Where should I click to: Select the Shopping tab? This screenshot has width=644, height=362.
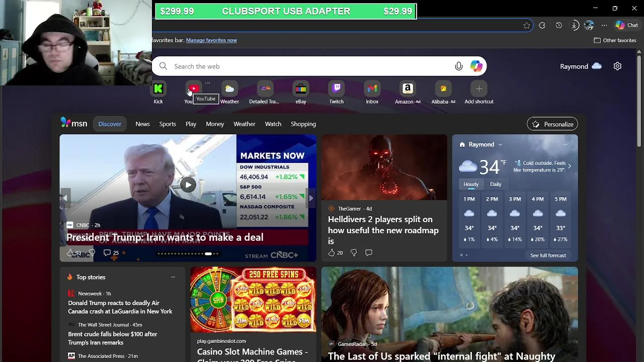coord(303,124)
